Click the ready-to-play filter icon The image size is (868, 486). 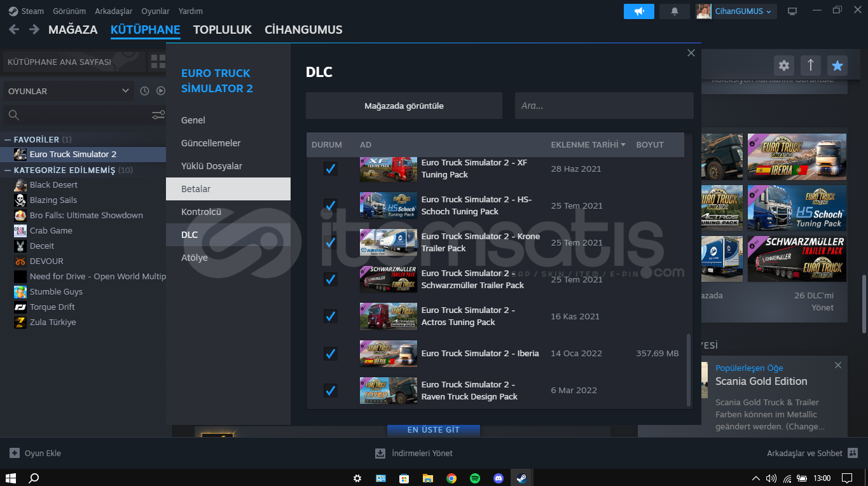click(161, 91)
